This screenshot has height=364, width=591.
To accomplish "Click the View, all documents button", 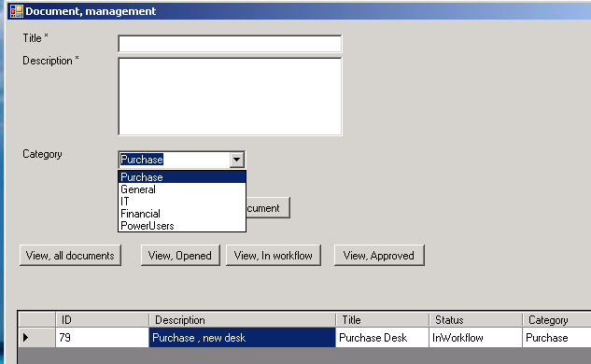I will 70,256.
